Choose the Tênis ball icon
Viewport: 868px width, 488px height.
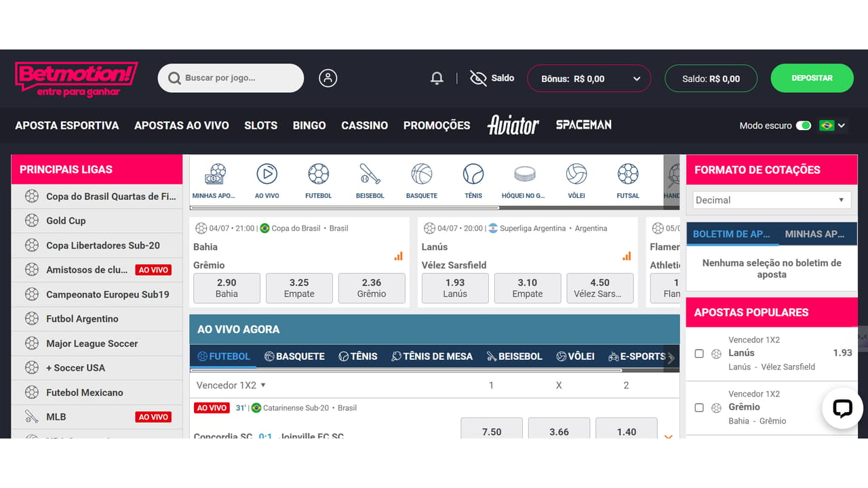pyautogui.click(x=473, y=174)
